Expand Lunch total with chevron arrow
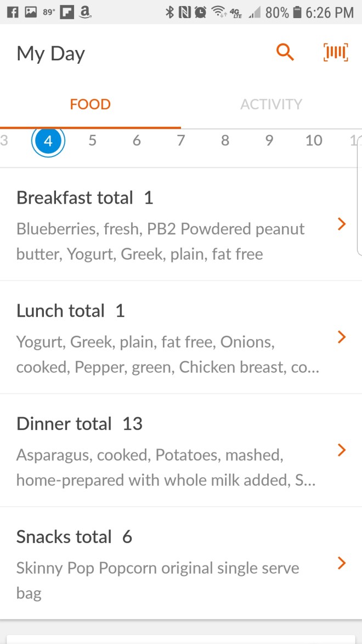The image size is (362, 644). click(x=342, y=337)
